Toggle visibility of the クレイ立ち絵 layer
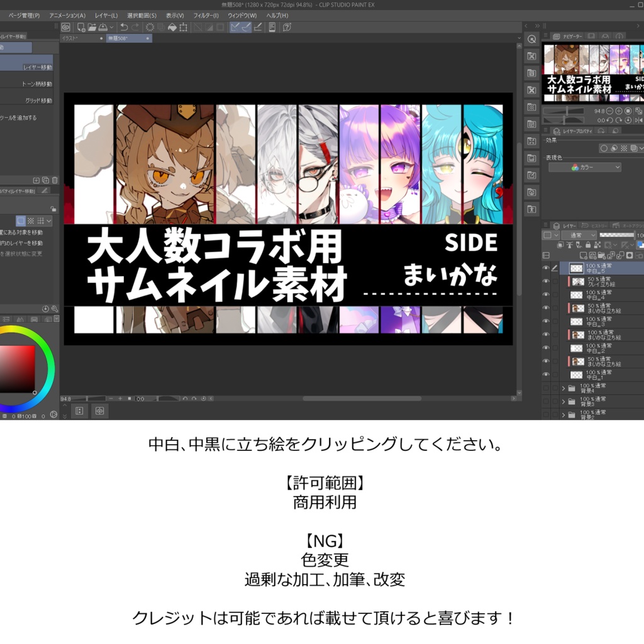 [x=546, y=281]
